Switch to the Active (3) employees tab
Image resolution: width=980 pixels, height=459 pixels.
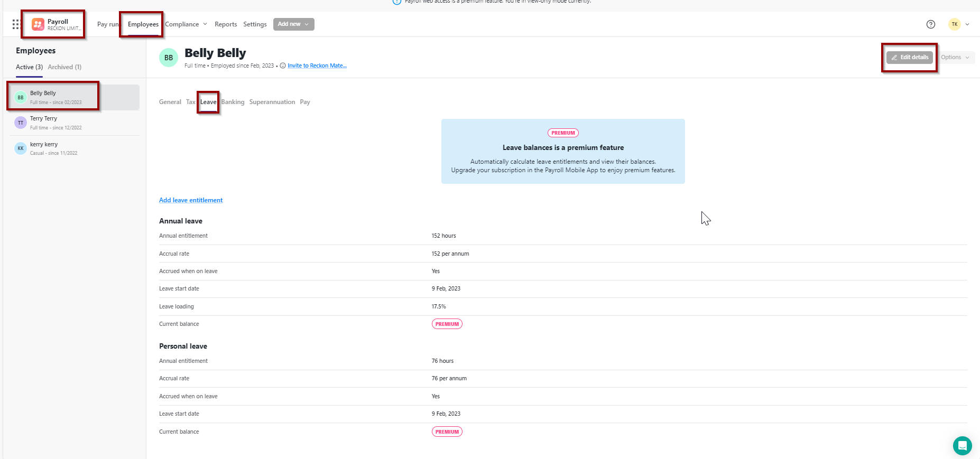point(29,67)
